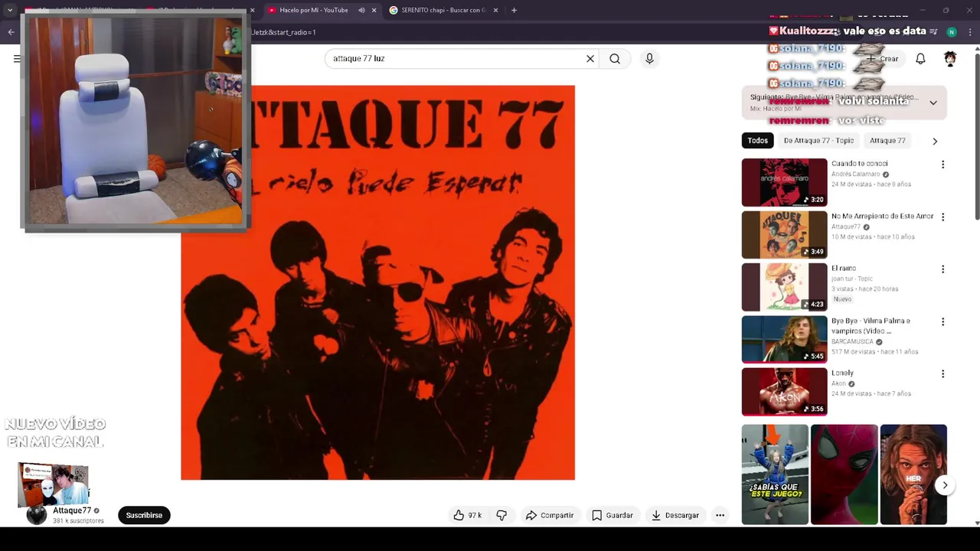Open options for Bye Bye Vilma Palma video
The height and width of the screenshot is (551, 980).
[x=942, y=322]
